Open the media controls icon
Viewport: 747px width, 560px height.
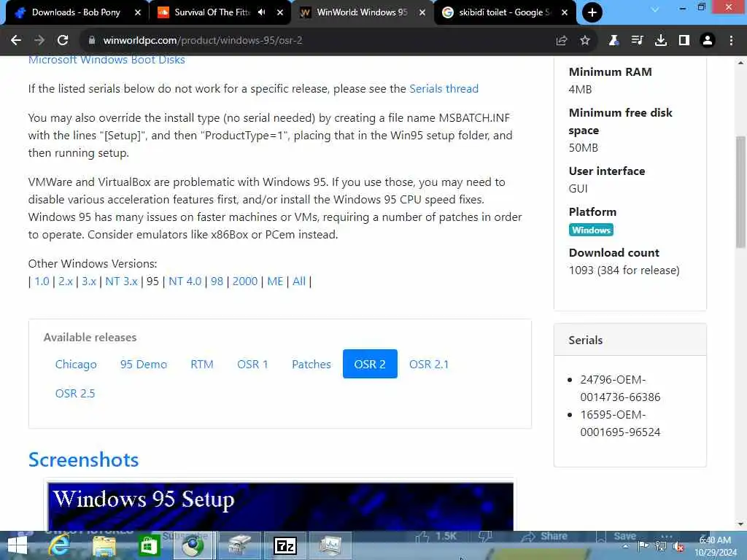pyautogui.click(x=637, y=41)
